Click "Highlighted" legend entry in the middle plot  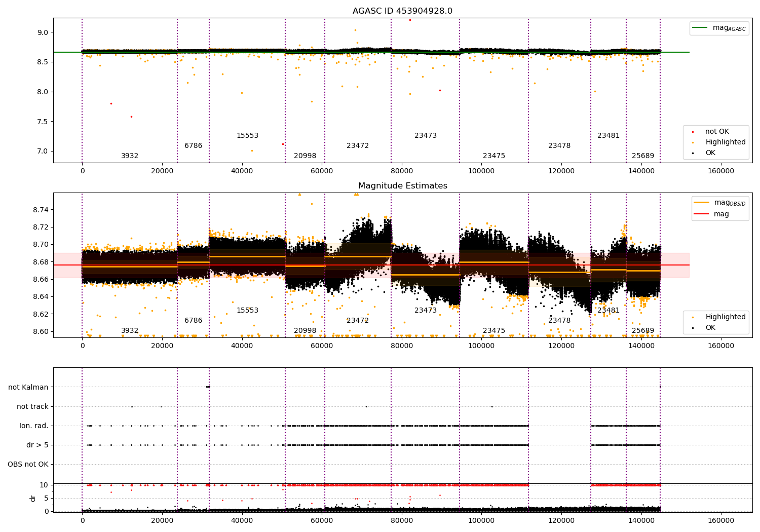[x=718, y=317]
